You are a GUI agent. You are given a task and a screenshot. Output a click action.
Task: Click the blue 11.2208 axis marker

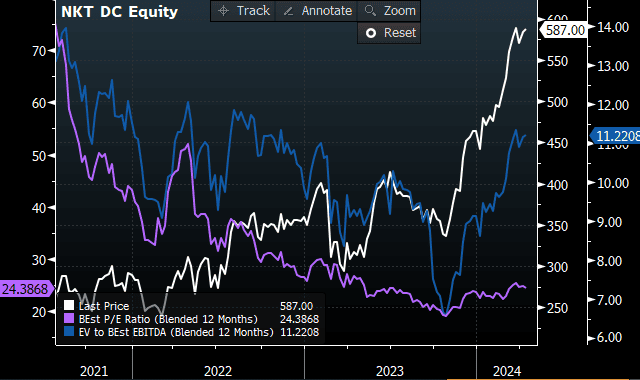(616, 136)
